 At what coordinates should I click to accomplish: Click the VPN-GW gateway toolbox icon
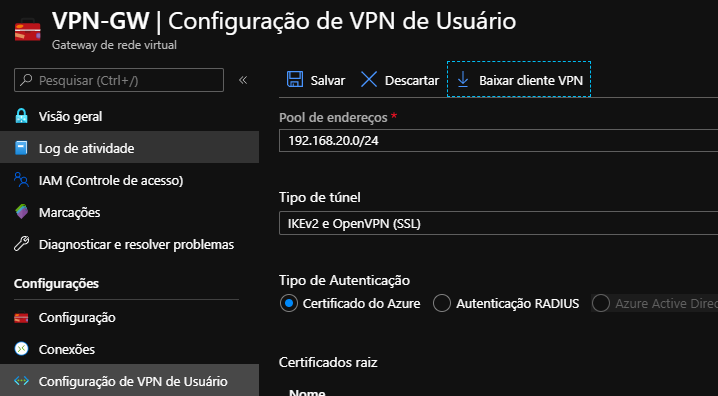pyautogui.click(x=27, y=31)
